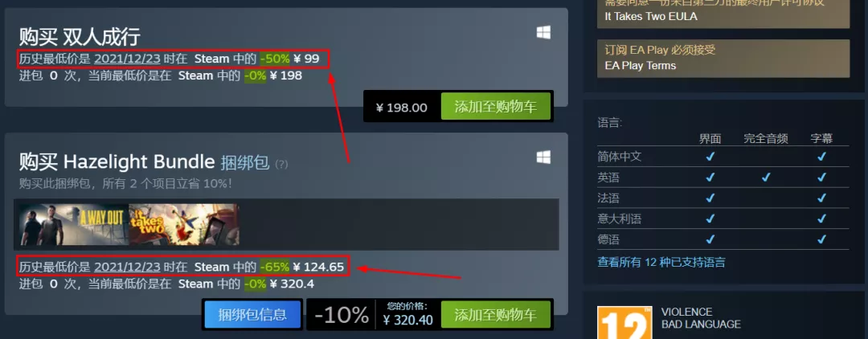
Task: Click English 完全音频 checkmark
Action: [x=766, y=178]
